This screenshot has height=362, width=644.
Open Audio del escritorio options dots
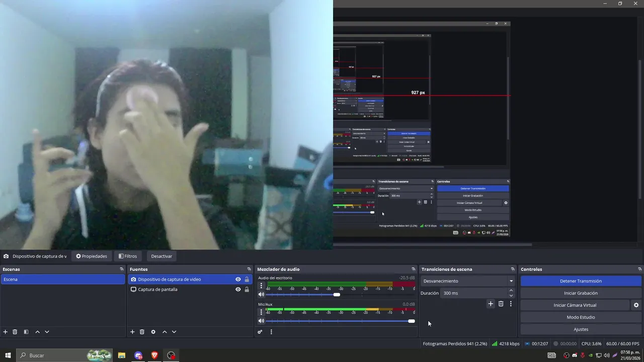261,286
